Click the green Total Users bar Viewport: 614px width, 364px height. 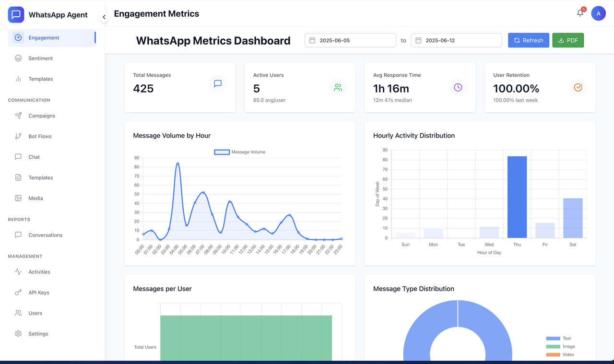(246, 338)
